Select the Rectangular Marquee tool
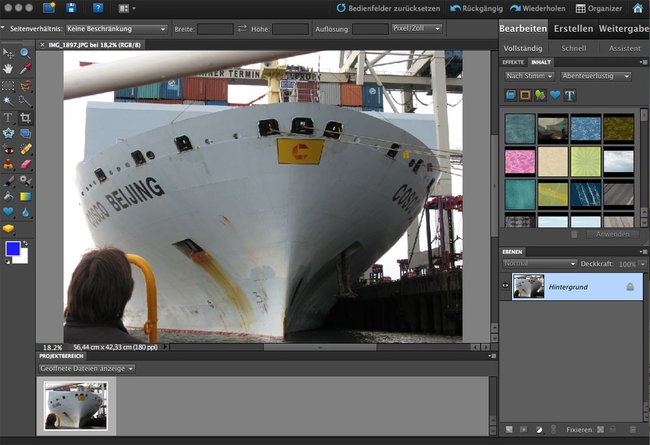 click(x=8, y=86)
